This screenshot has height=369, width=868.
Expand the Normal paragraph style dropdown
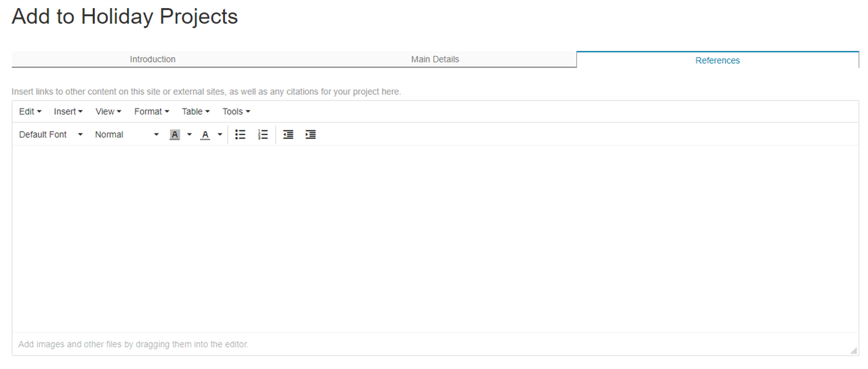coord(127,134)
